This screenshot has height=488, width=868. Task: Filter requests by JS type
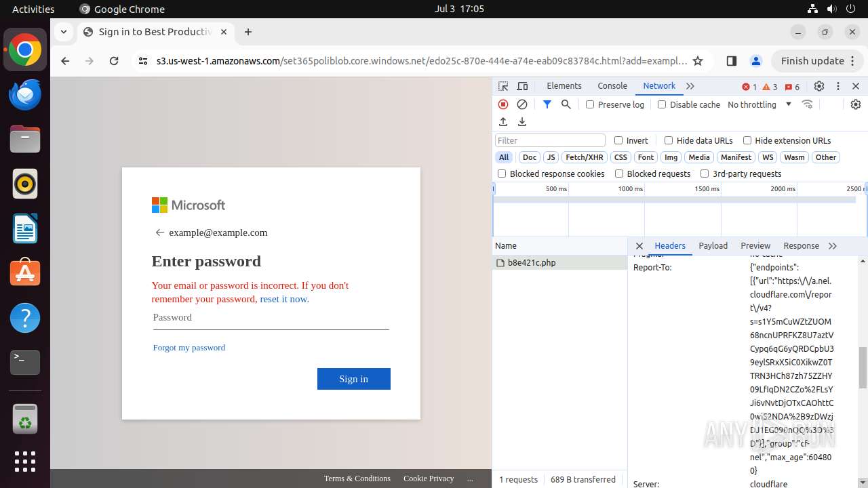coord(551,157)
